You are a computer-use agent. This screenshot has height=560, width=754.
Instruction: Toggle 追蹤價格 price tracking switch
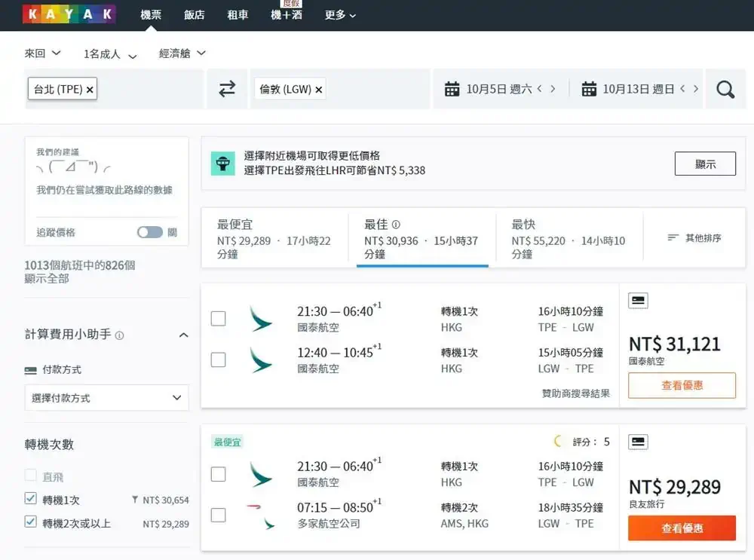coord(150,232)
